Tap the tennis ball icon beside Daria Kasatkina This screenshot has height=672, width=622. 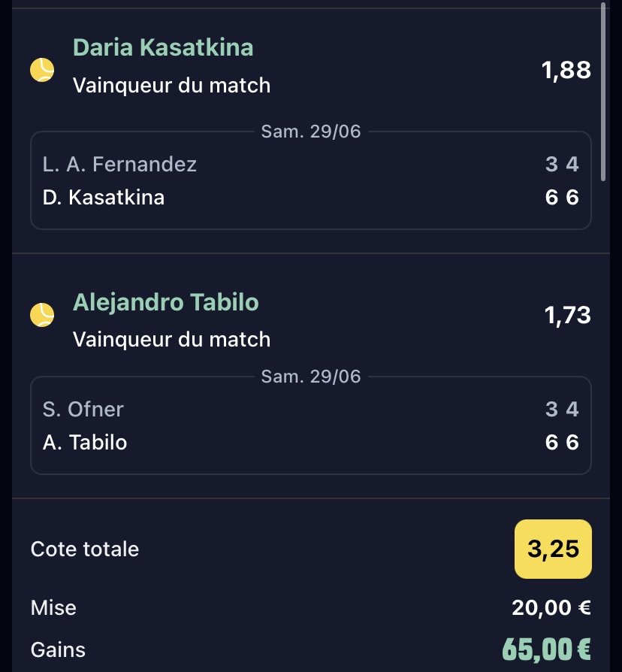click(x=42, y=69)
